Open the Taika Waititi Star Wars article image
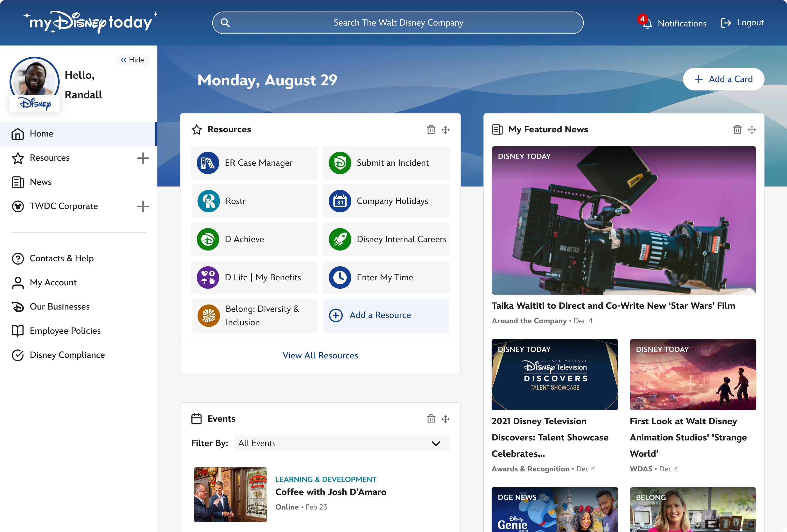 (623, 220)
